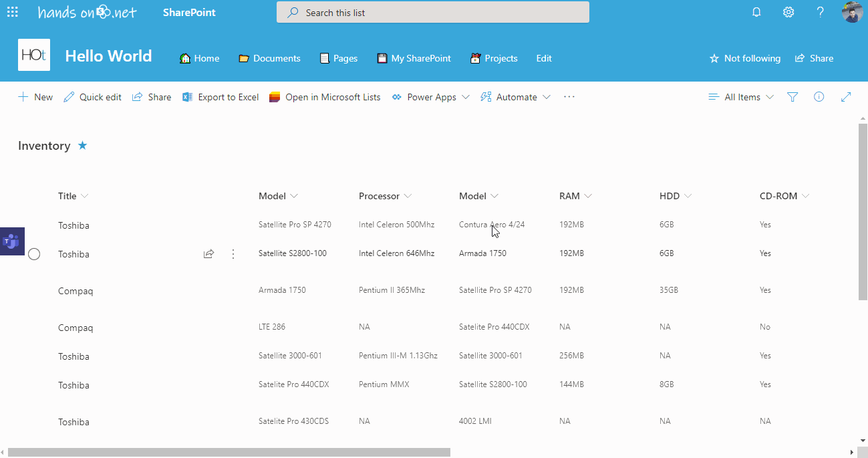
Task: Toggle the Inventory favorite star
Action: [82, 145]
